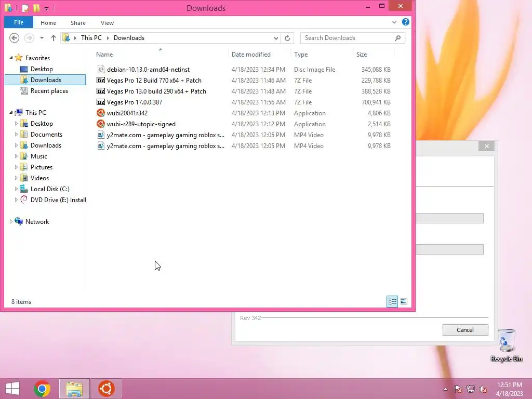
Task: Refresh the Downloads folder
Action: (x=287, y=38)
